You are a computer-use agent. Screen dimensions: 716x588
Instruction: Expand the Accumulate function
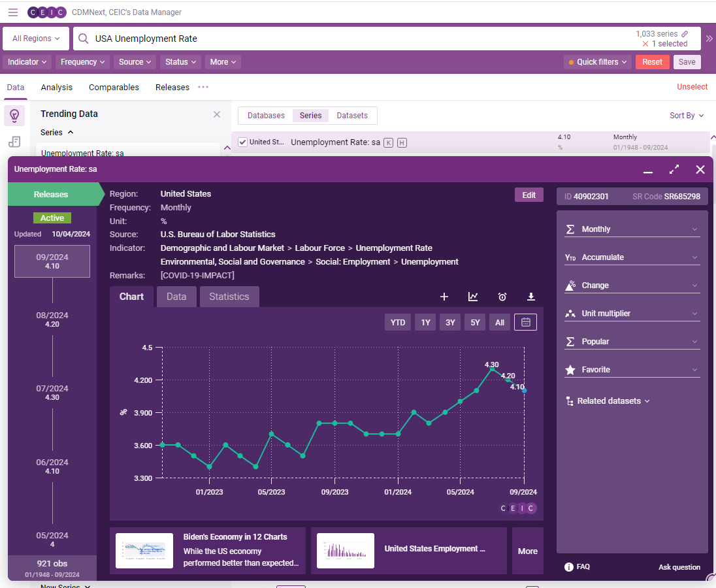[x=632, y=257]
